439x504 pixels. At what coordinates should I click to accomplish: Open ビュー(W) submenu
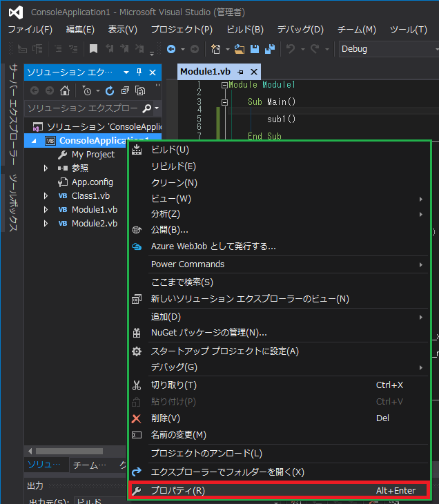(x=280, y=199)
